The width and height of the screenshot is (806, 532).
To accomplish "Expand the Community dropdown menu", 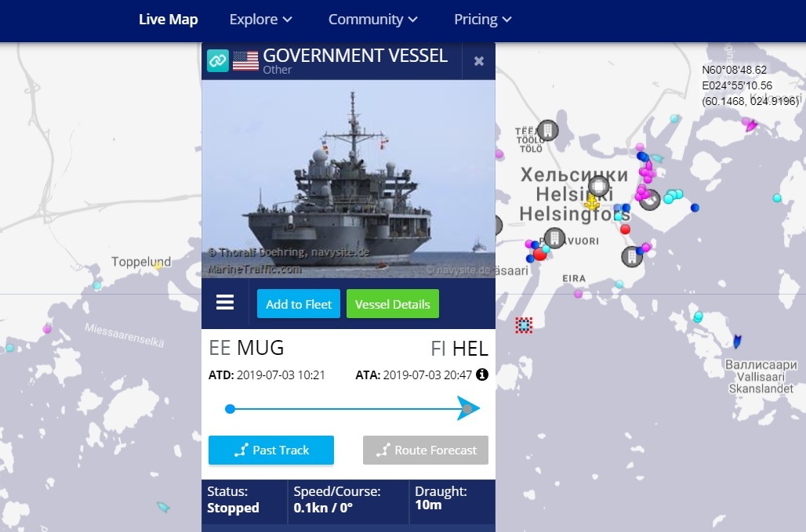I will [x=372, y=20].
